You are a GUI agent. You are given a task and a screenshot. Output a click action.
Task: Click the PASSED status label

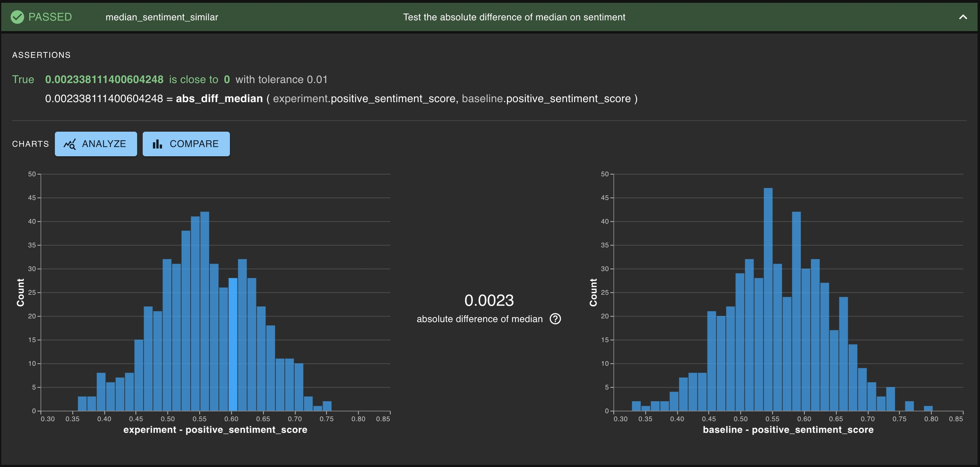click(50, 17)
